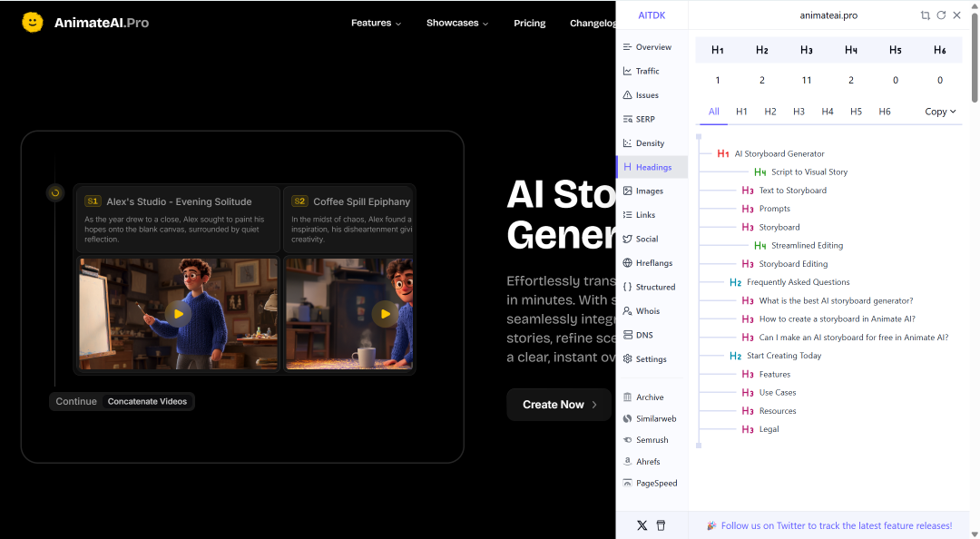Close the AITDK panel
Screen dimensions: 980x539
[957, 15]
